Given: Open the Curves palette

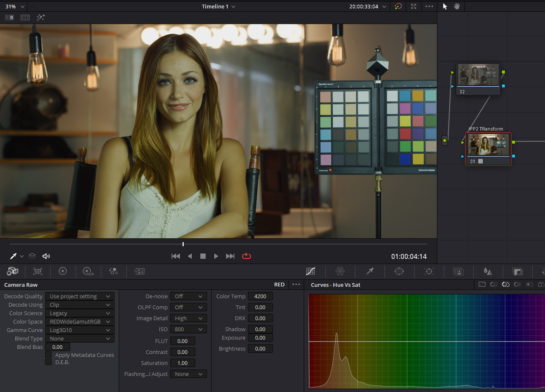Looking at the screenshot, I should tap(310, 271).
